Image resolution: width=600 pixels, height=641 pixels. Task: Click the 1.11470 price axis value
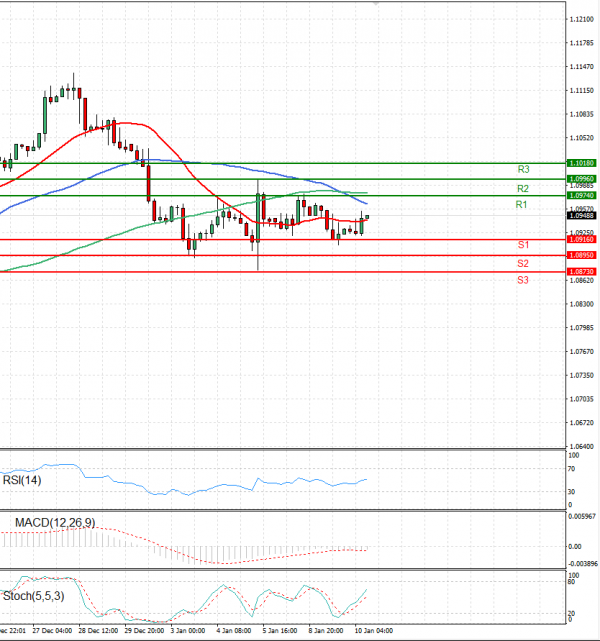click(x=582, y=67)
